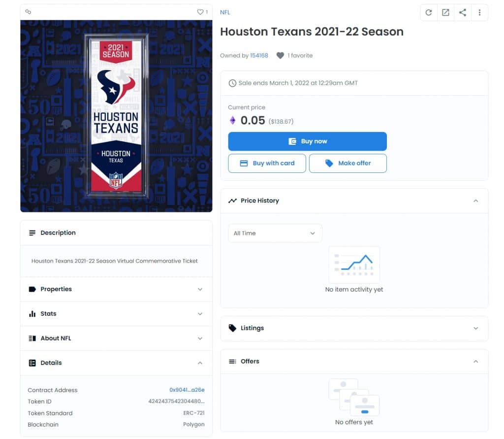
Task: Click the refresh metadata icon
Action: point(429,12)
